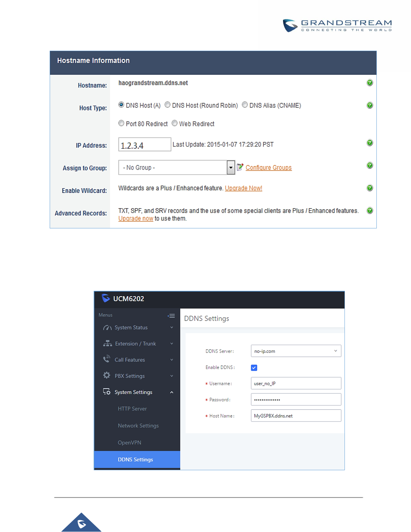Screen dimensions: 411x532
Task: Select the DNS Host (A) radio button
Action: point(121,105)
